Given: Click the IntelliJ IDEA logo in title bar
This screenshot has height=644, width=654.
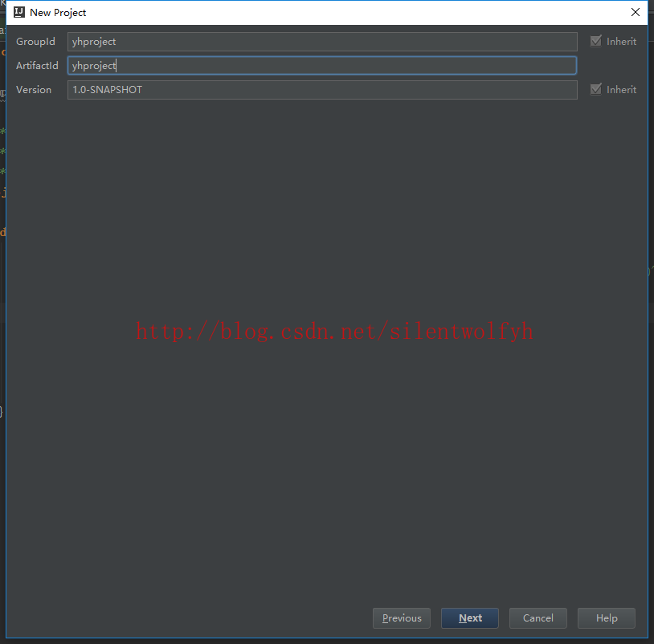Looking at the screenshot, I should click(x=19, y=12).
